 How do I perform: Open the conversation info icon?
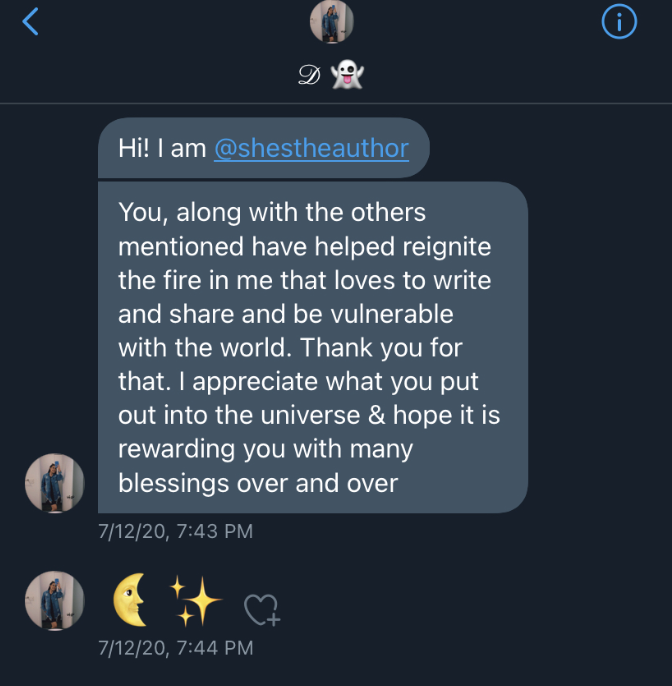[619, 22]
